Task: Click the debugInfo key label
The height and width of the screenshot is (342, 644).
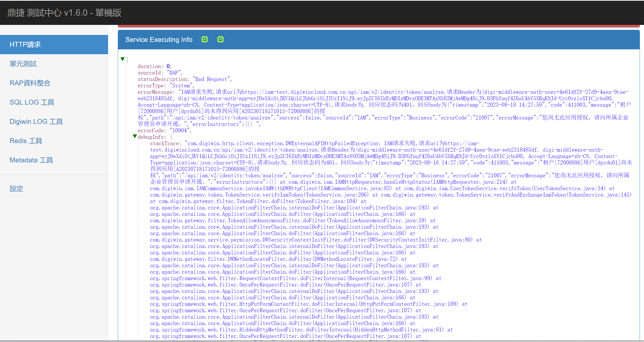Action: click(150, 137)
